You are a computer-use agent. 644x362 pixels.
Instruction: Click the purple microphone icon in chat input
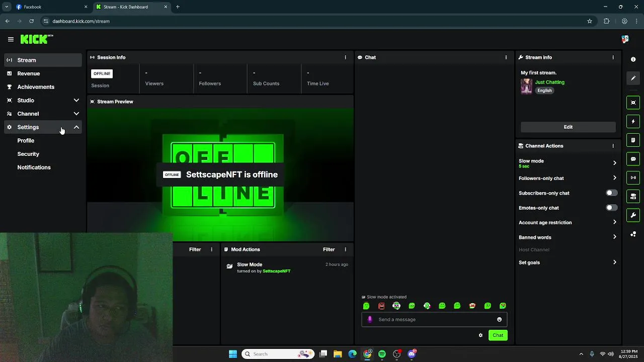point(370,319)
